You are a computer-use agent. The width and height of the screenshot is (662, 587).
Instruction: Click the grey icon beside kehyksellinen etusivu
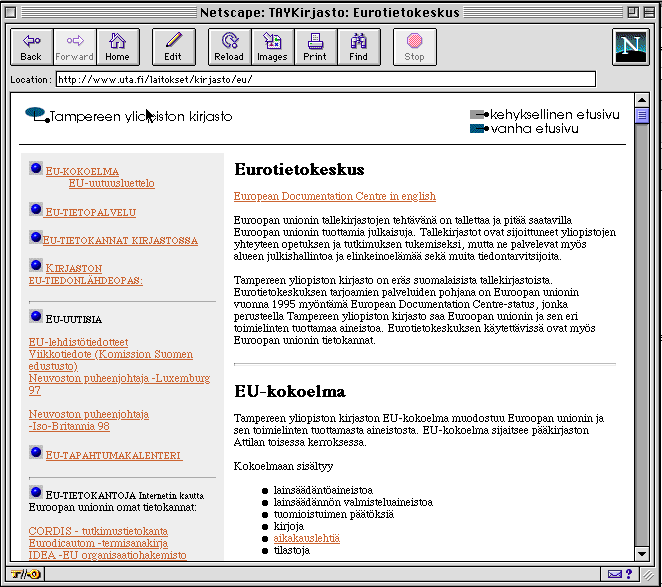pos(479,114)
